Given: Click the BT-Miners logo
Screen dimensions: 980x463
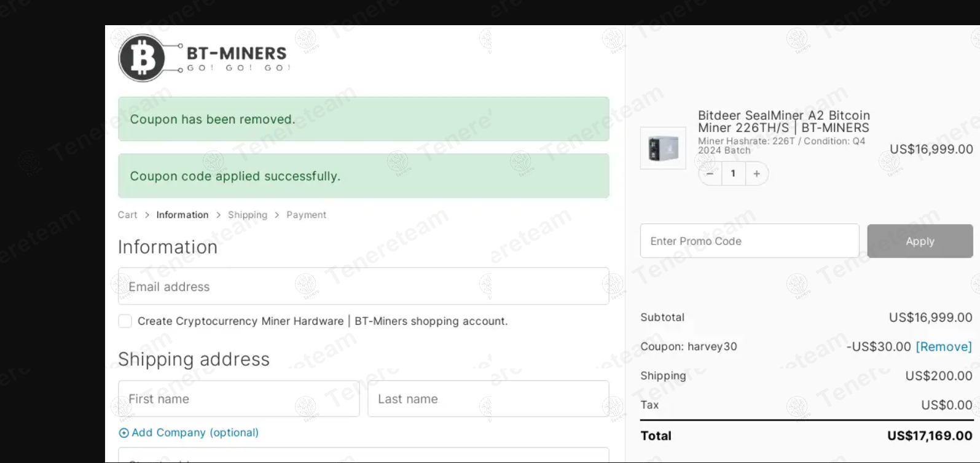Looking at the screenshot, I should (203, 57).
